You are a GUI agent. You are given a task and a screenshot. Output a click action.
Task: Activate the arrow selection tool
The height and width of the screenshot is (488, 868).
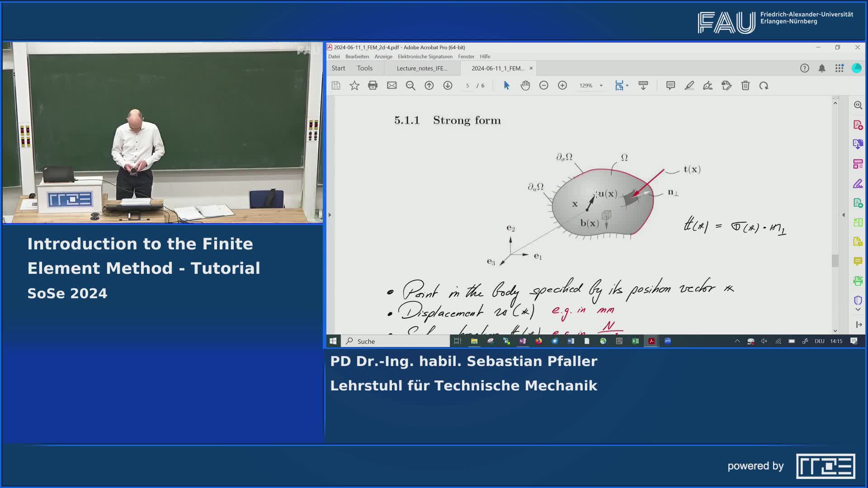506,85
